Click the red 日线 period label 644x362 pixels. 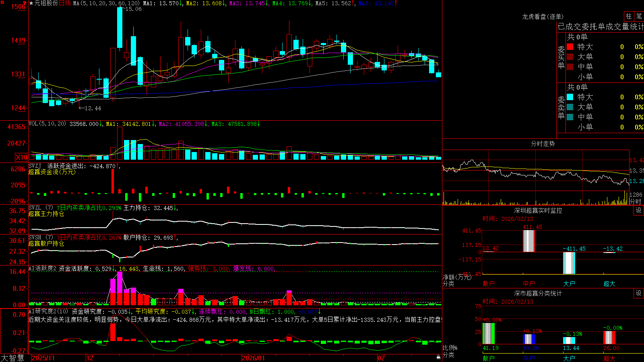[65, 3]
